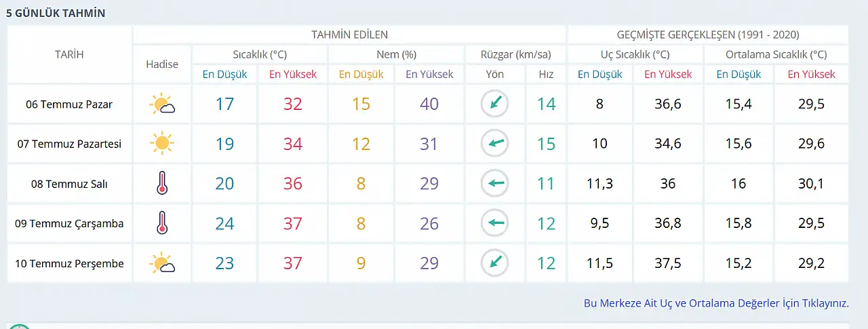The width and height of the screenshot is (868, 329).
Task: Click the partly cloudy icon for 06 Temmuz Pazar
Action: click(162, 104)
